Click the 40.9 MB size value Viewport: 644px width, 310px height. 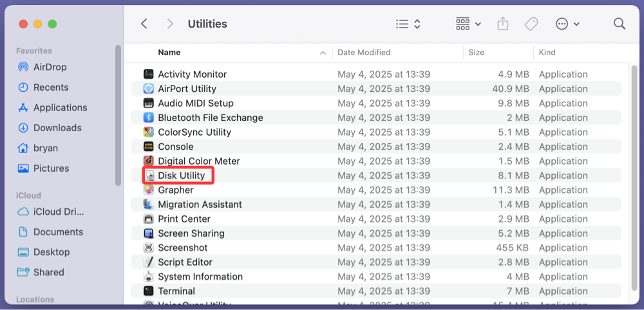(x=511, y=89)
